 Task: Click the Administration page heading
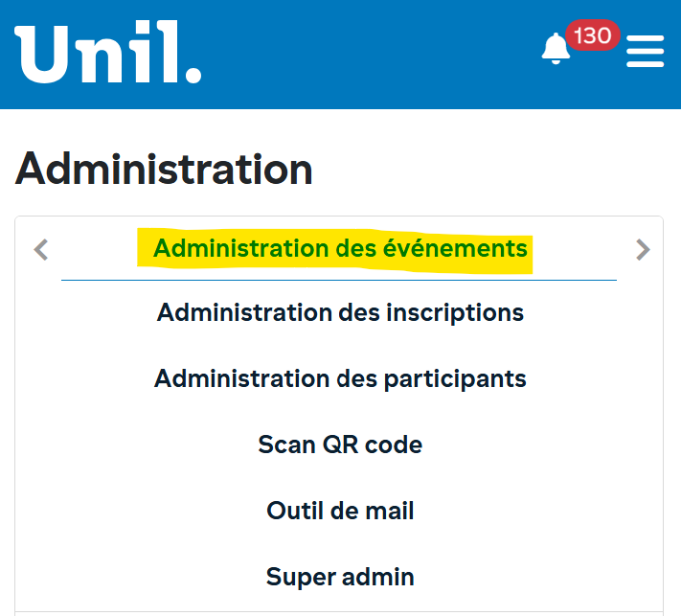click(164, 170)
